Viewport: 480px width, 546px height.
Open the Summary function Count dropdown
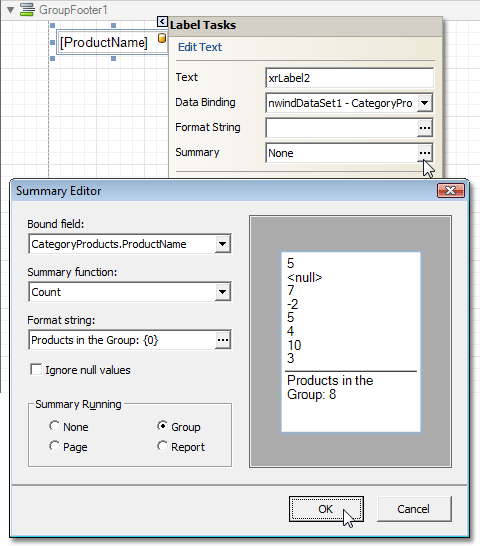tap(223, 292)
